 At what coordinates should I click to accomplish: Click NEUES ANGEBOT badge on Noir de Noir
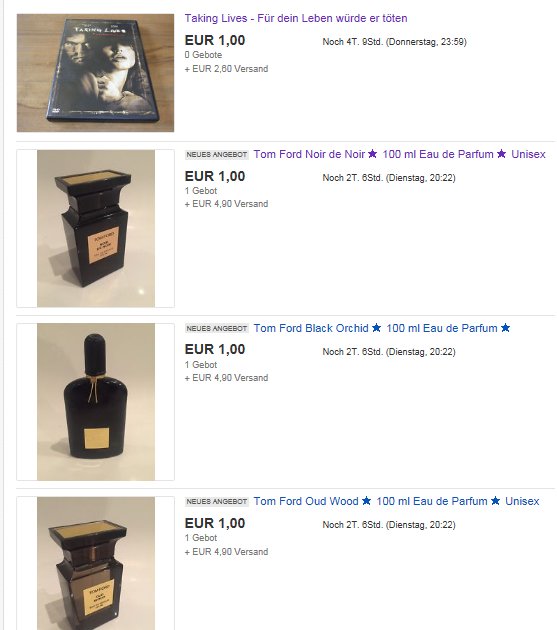point(217,155)
